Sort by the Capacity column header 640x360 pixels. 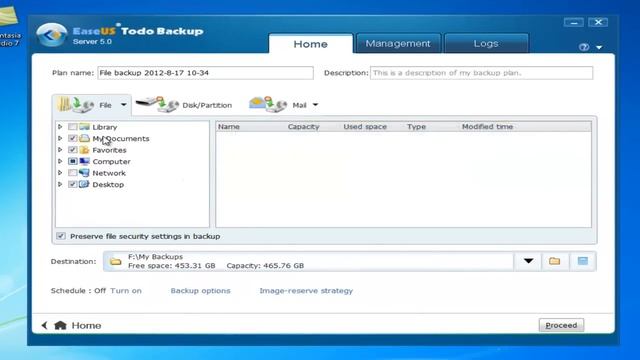point(304,127)
